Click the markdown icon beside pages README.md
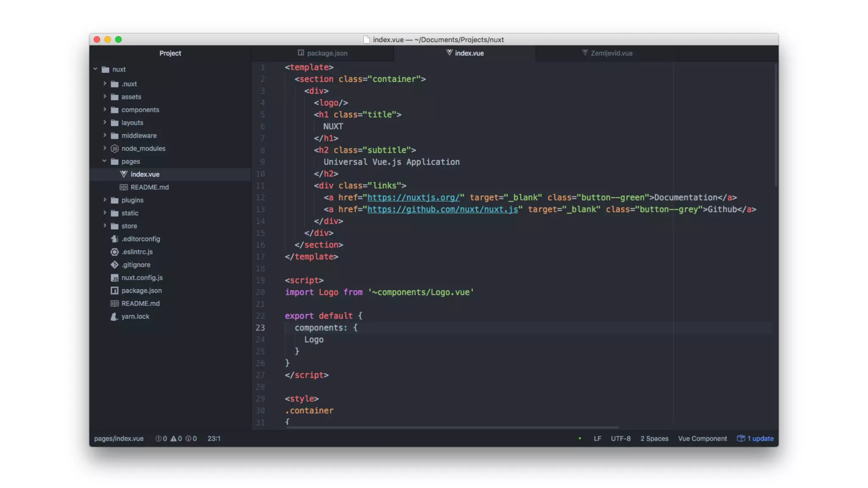The height and width of the screenshot is (488, 868). (123, 187)
